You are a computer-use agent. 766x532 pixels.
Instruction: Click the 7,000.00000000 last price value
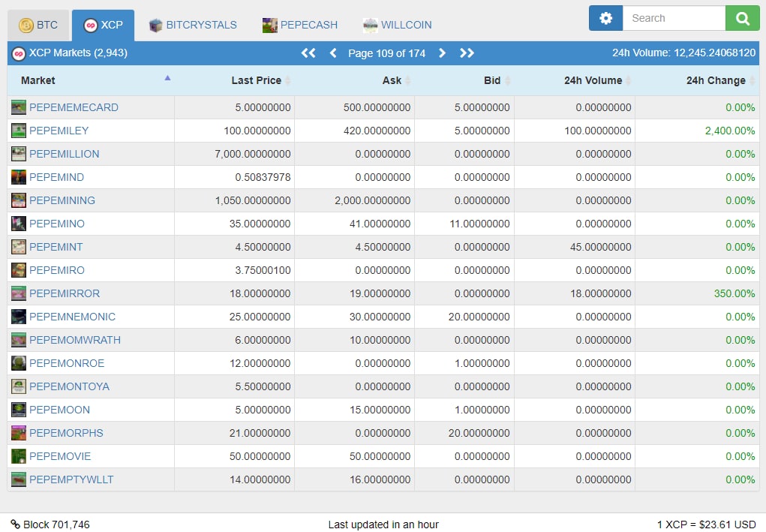pos(253,154)
